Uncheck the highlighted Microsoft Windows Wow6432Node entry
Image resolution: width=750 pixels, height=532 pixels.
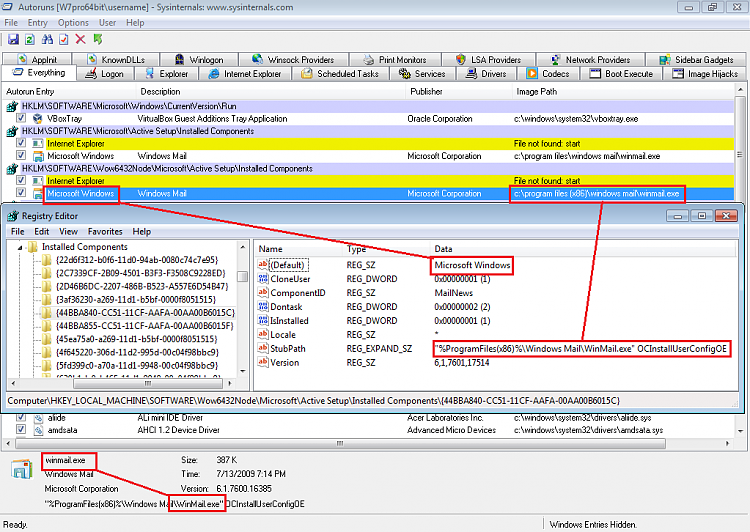(x=21, y=192)
